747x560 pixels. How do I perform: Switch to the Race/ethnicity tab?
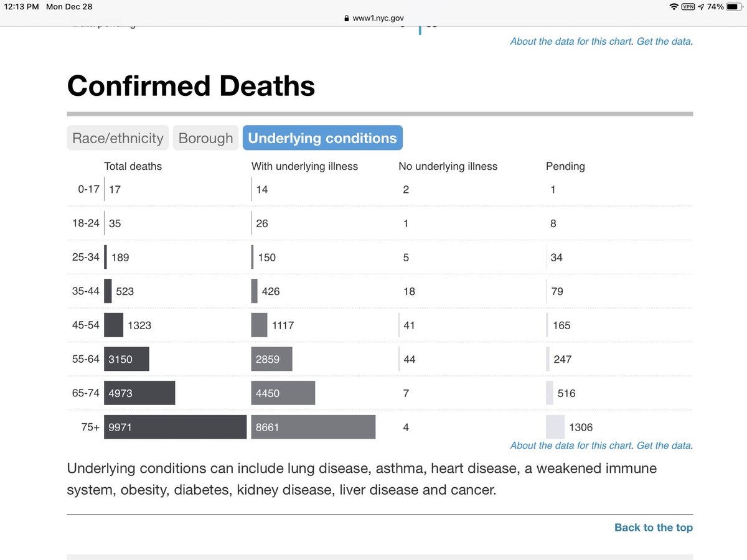point(118,138)
